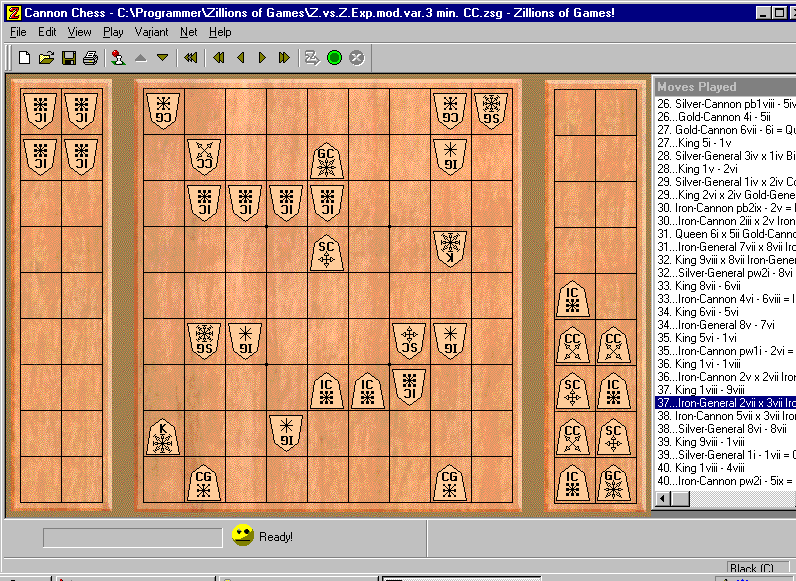The width and height of the screenshot is (796, 581).
Task: Select the upright GC Gold-Cannon piece on the board
Action: click(x=326, y=161)
